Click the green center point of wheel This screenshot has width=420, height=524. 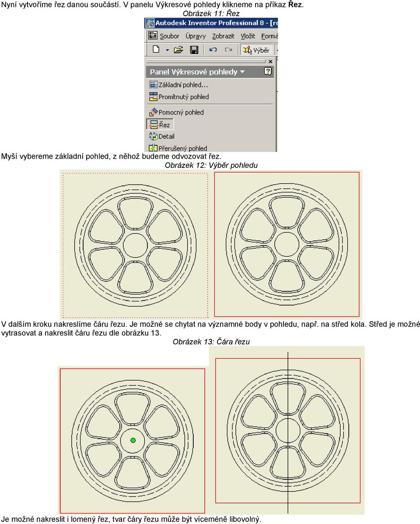[133, 440]
